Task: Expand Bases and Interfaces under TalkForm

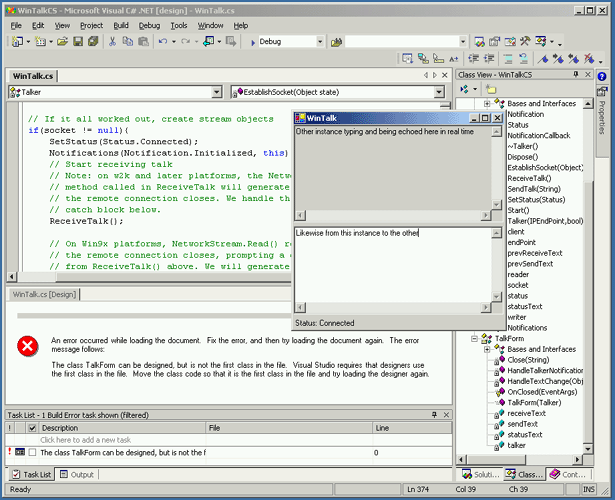Action: 487,349
